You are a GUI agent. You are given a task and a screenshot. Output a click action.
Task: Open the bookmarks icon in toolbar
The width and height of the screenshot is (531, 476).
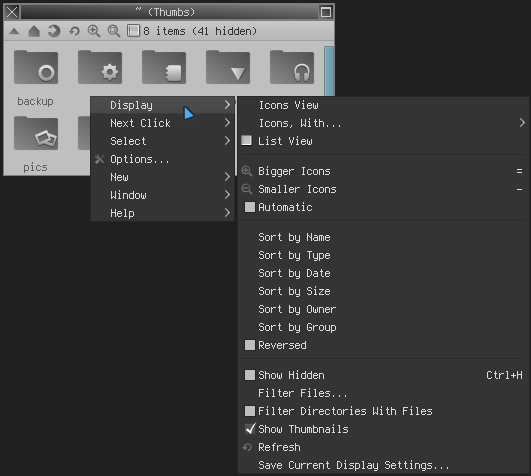pos(54,31)
